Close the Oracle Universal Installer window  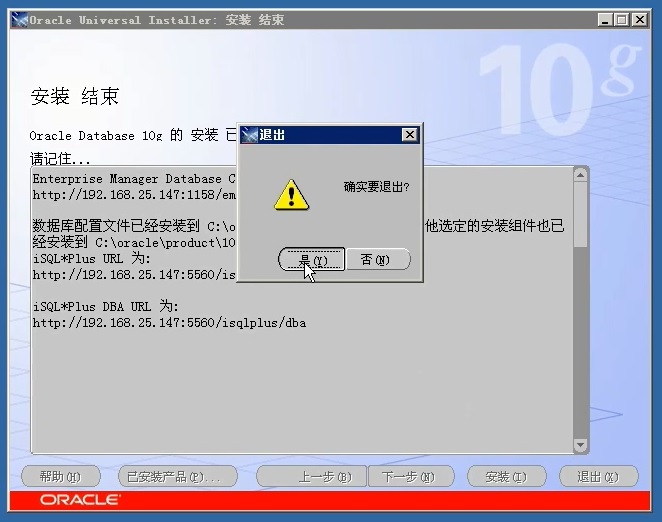pyautogui.click(x=640, y=20)
